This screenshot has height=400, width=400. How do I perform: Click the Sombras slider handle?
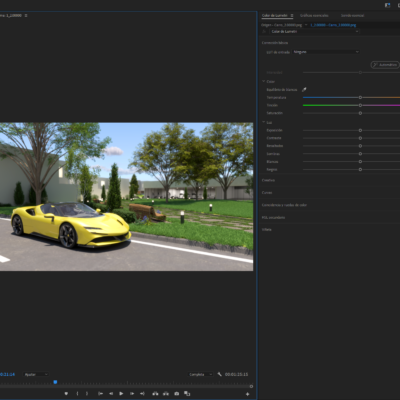360,154
